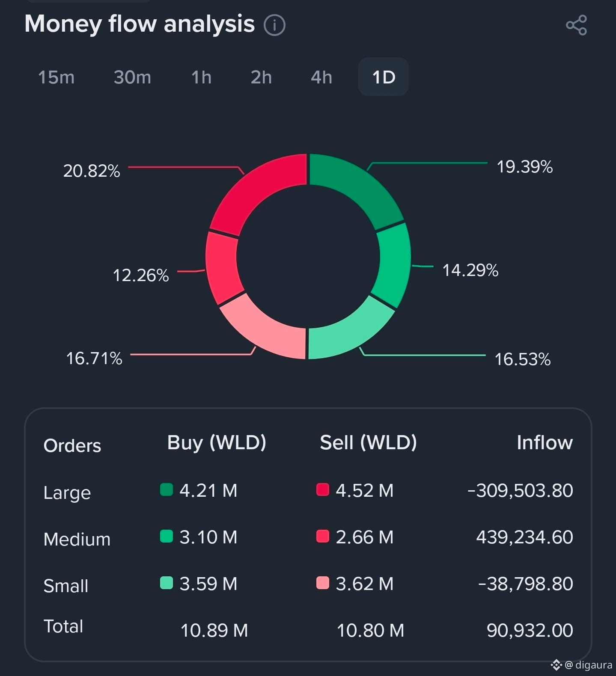Click the 12.26% chart label

(x=141, y=276)
